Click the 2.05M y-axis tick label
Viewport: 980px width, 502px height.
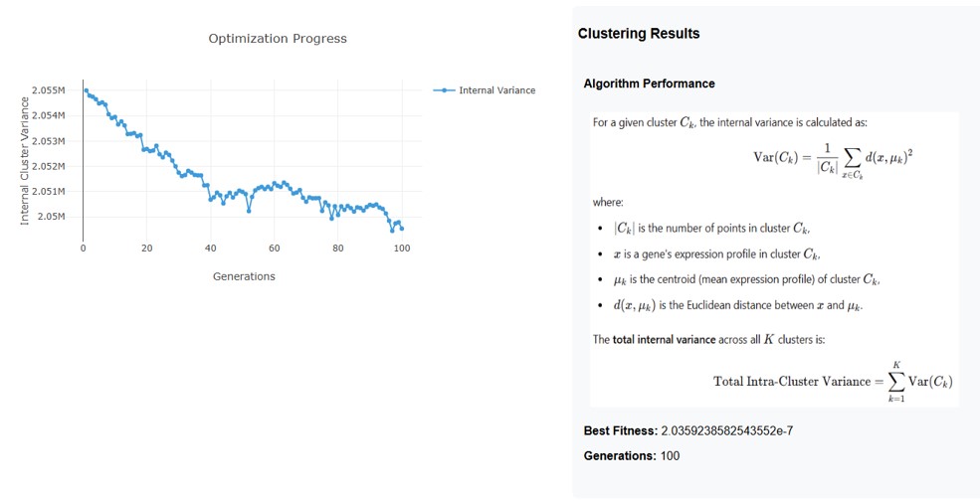click(51, 216)
